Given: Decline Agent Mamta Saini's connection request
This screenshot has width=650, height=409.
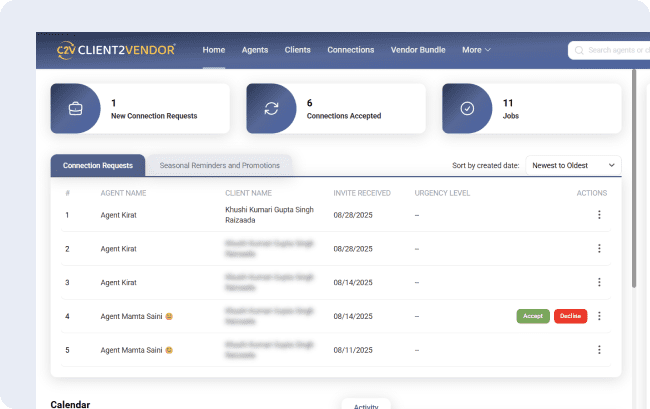Looking at the screenshot, I should pos(570,316).
